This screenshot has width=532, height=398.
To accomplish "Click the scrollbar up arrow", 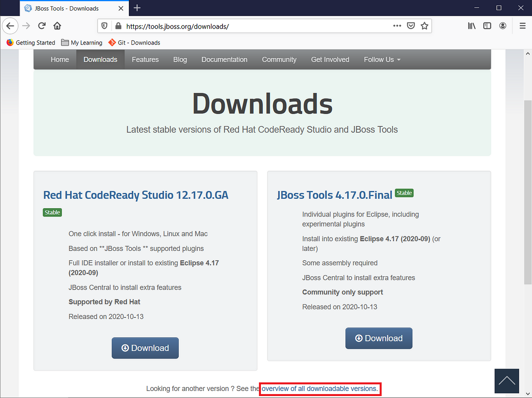I will pyautogui.click(x=528, y=54).
